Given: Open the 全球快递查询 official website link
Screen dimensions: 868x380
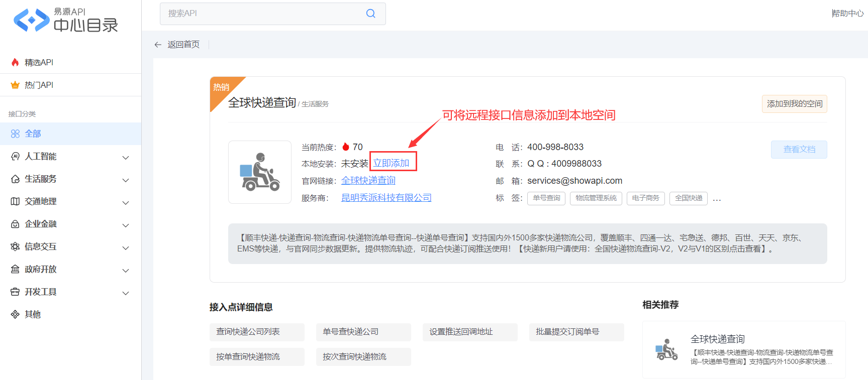Looking at the screenshot, I should coord(368,180).
